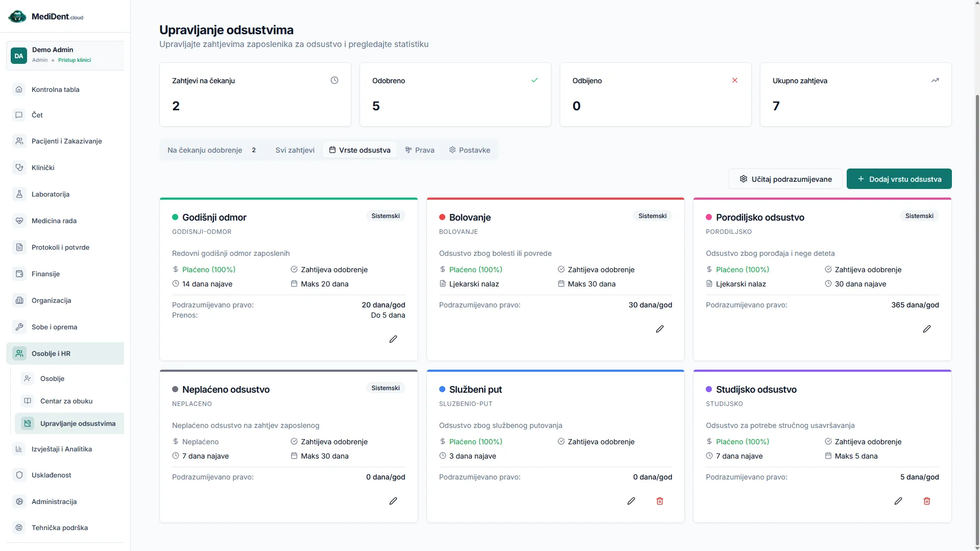Click the MediDent cloud logo

pos(45,16)
